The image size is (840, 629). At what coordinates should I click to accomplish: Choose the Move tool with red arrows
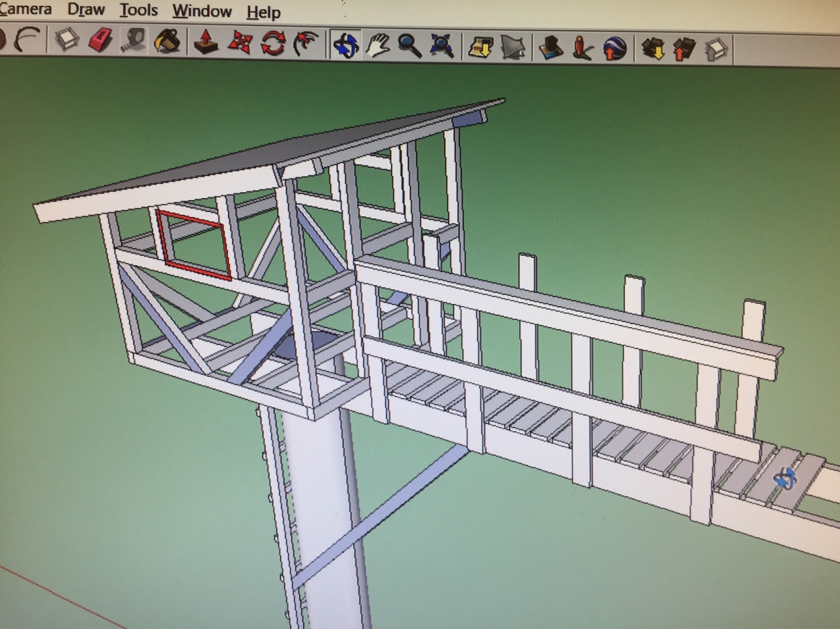pyautogui.click(x=240, y=42)
